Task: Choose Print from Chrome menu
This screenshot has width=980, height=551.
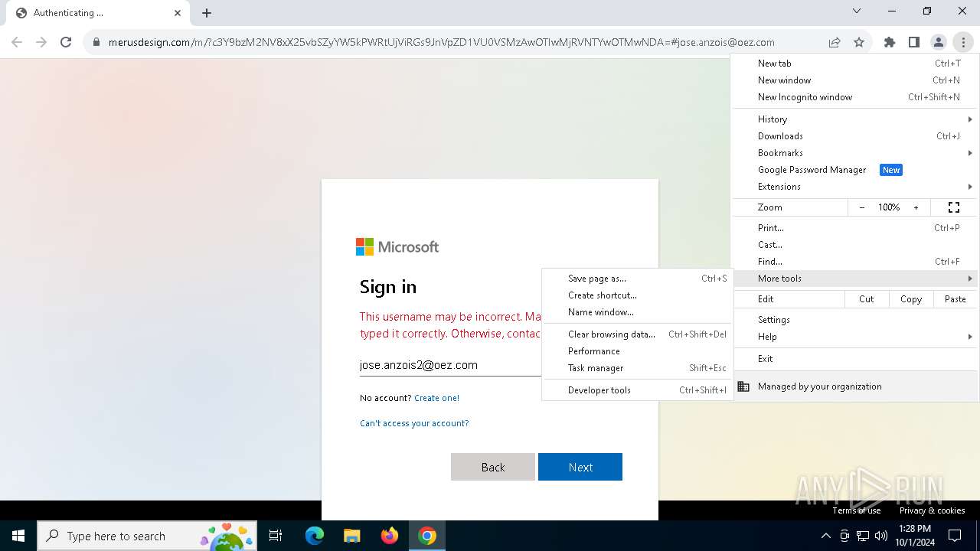Action: click(855, 228)
